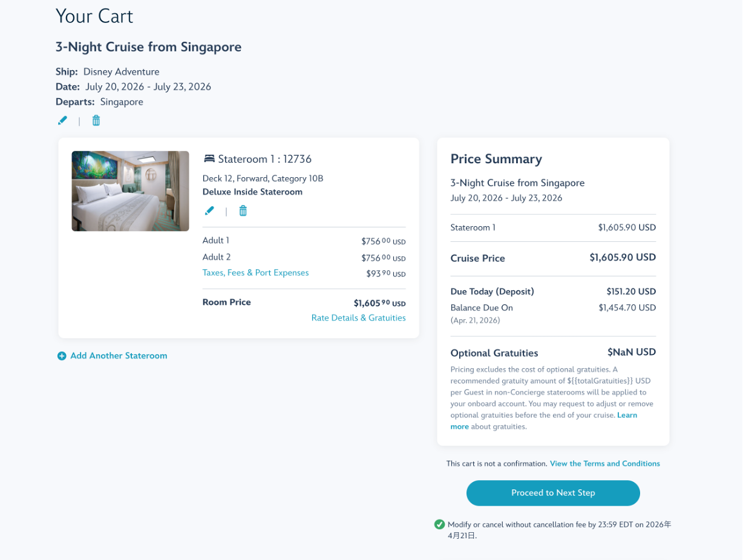The height and width of the screenshot is (560, 743).
Task: Click the Due Today deposit amount $151.20 USD
Action: click(631, 291)
